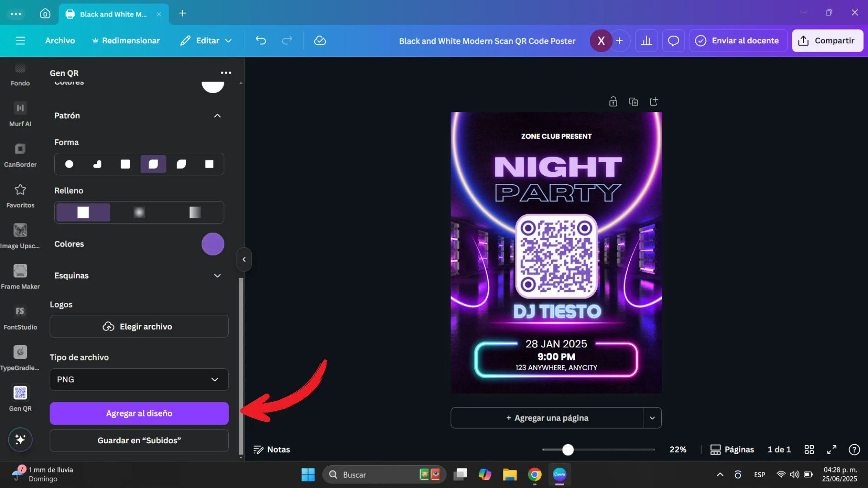Open grid view of pages

point(809,449)
